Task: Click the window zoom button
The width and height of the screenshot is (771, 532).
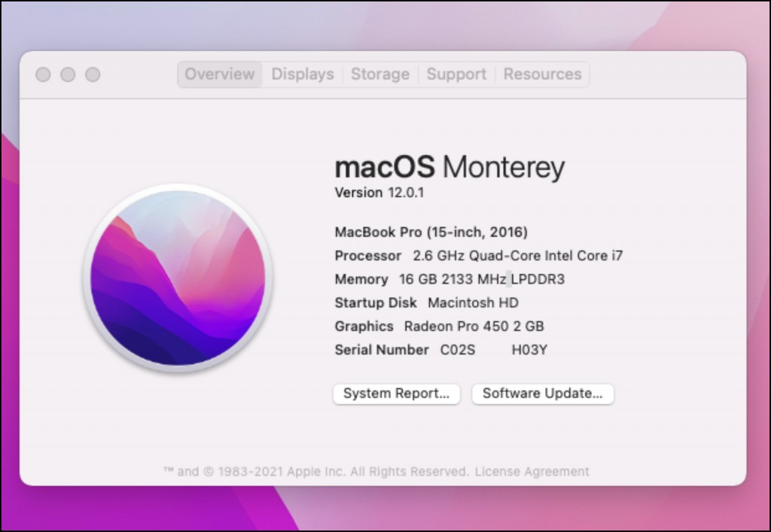Action: 93,74
